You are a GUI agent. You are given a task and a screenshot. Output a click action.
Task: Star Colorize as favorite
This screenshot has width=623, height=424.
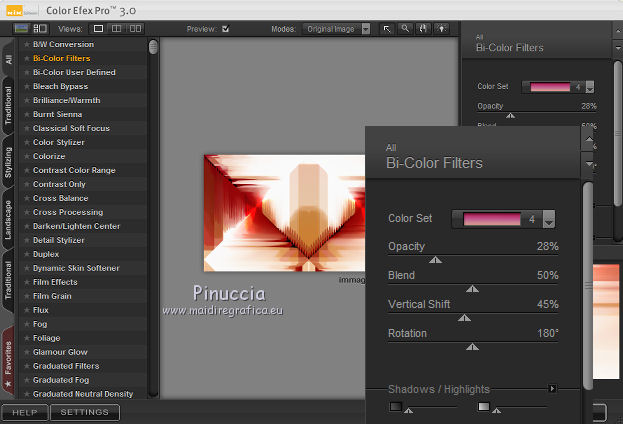click(27, 156)
